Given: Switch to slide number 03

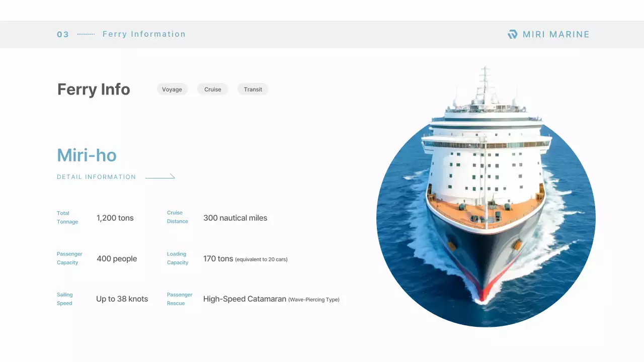Looking at the screenshot, I should 62,34.
